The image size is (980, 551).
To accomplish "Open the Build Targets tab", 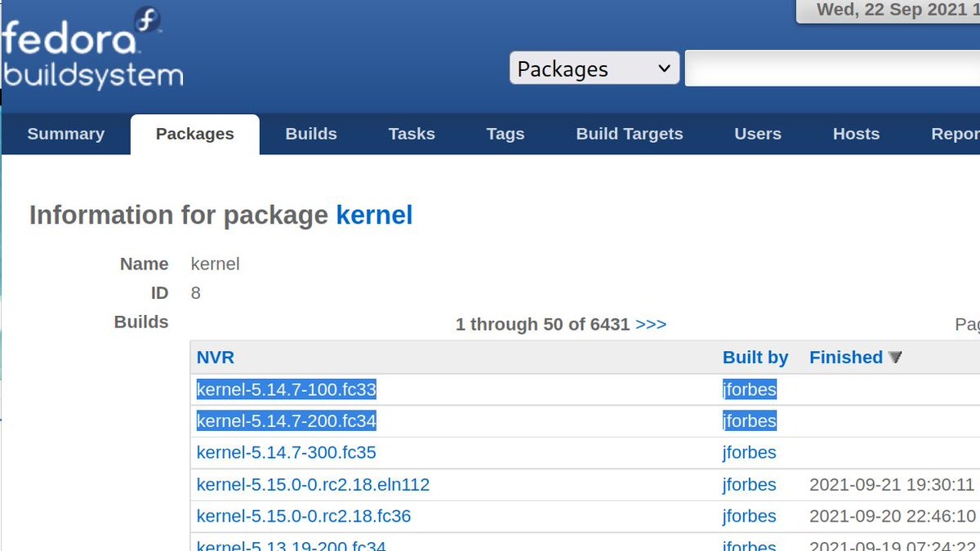I will click(630, 134).
